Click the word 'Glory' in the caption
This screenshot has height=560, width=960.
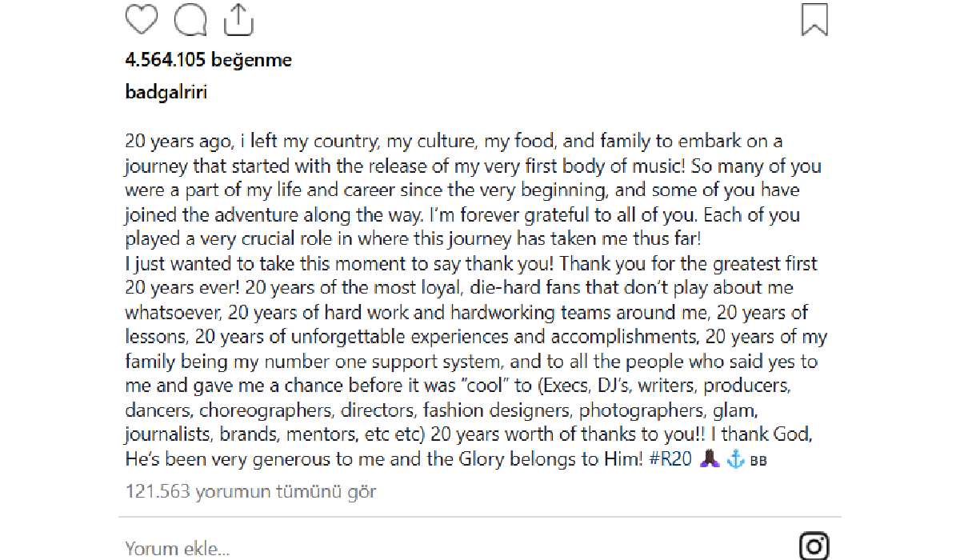point(502,460)
